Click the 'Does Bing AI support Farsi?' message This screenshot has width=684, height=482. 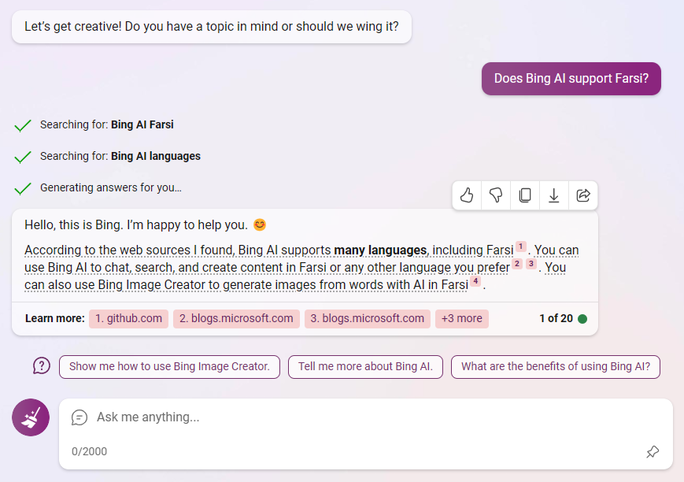pos(571,79)
